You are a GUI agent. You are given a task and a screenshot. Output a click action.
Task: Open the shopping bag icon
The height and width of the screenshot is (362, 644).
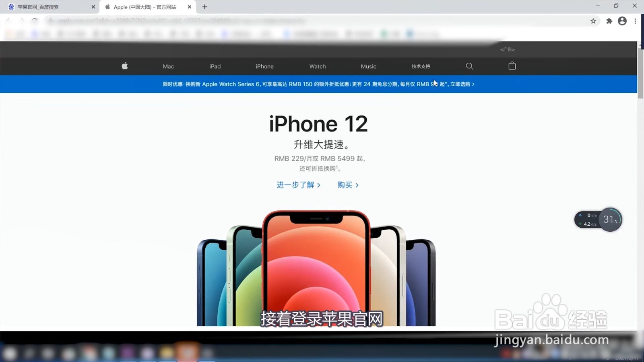[x=512, y=66]
